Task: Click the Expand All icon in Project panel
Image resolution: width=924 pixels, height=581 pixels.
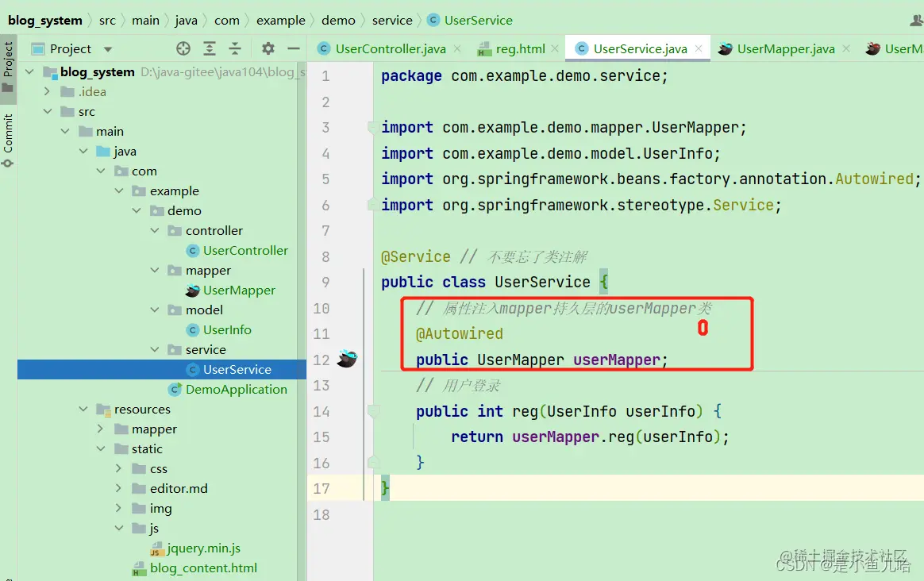Action: coord(210,48)
